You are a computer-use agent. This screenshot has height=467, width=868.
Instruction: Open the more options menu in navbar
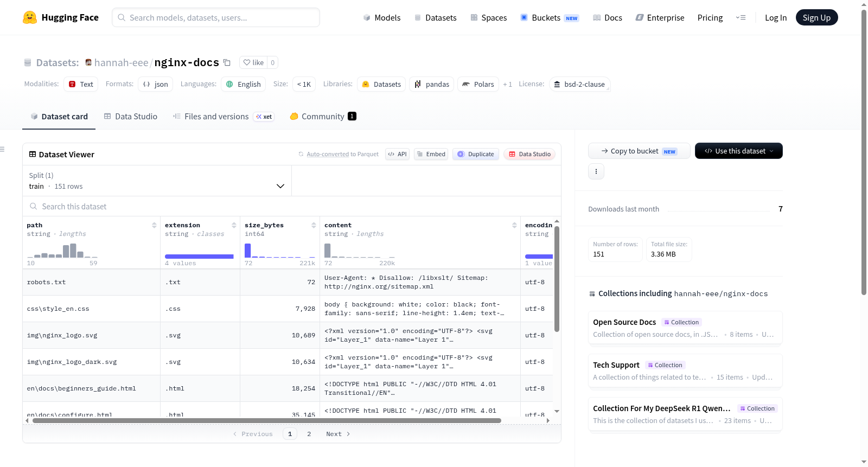coord(741,17)
